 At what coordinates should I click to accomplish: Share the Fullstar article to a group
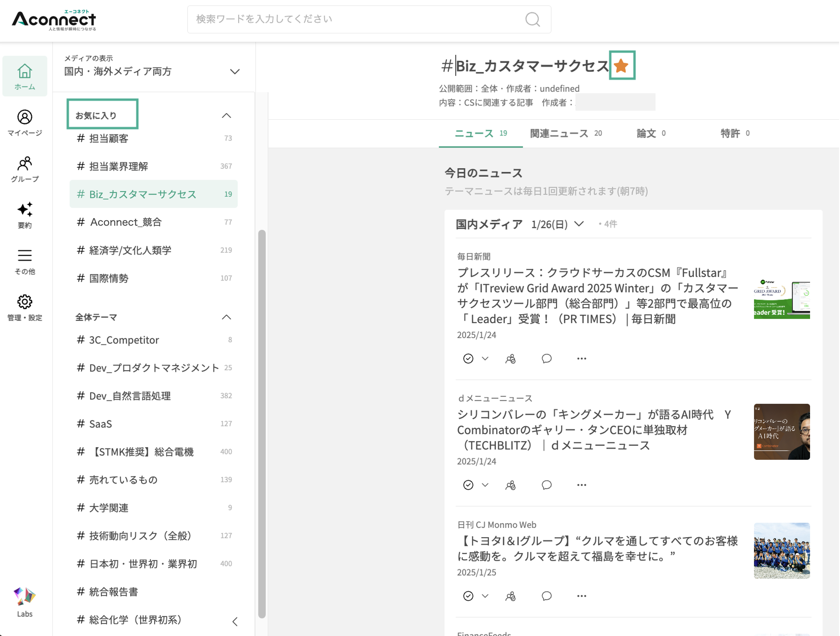(x=510, y=359)
